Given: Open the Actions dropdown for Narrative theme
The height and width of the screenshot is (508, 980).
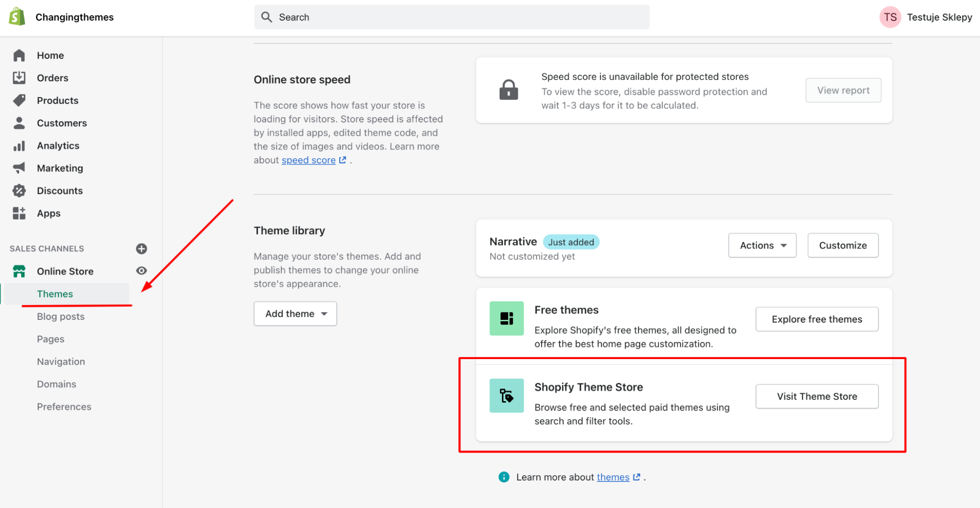Looking at the screenshot, I should point(762,245).
